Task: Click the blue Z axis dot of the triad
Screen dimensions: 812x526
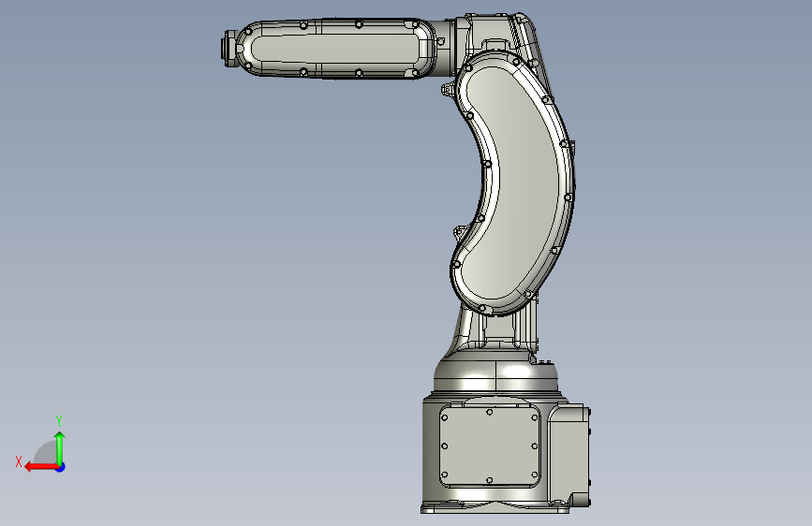Action: pos(61,467)
